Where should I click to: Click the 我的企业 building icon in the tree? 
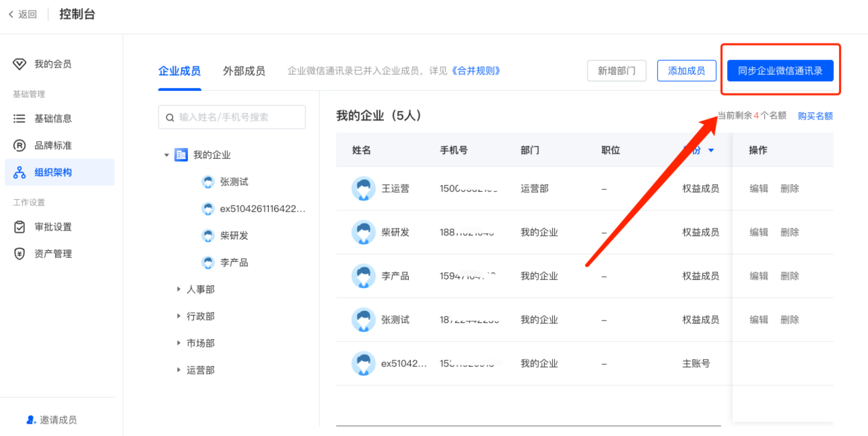point(181,155)
